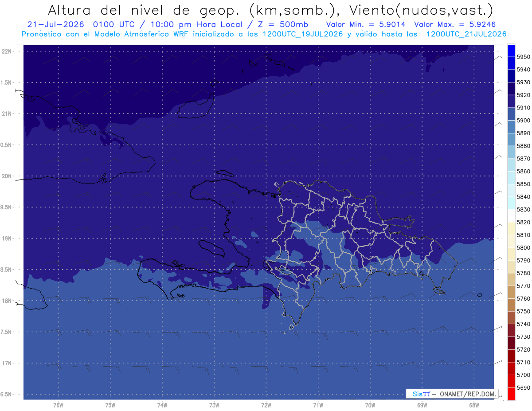
Task: Click the 22N latitude label
Action: point(8,51)
